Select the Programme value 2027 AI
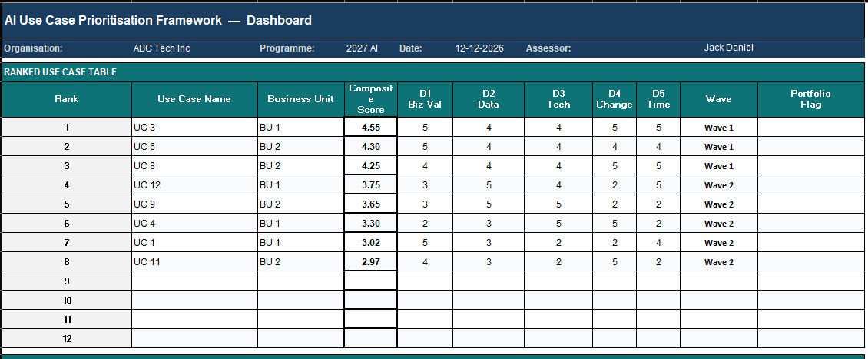Image resolution: width=868 pixels, height=359 pixels. 362,48
